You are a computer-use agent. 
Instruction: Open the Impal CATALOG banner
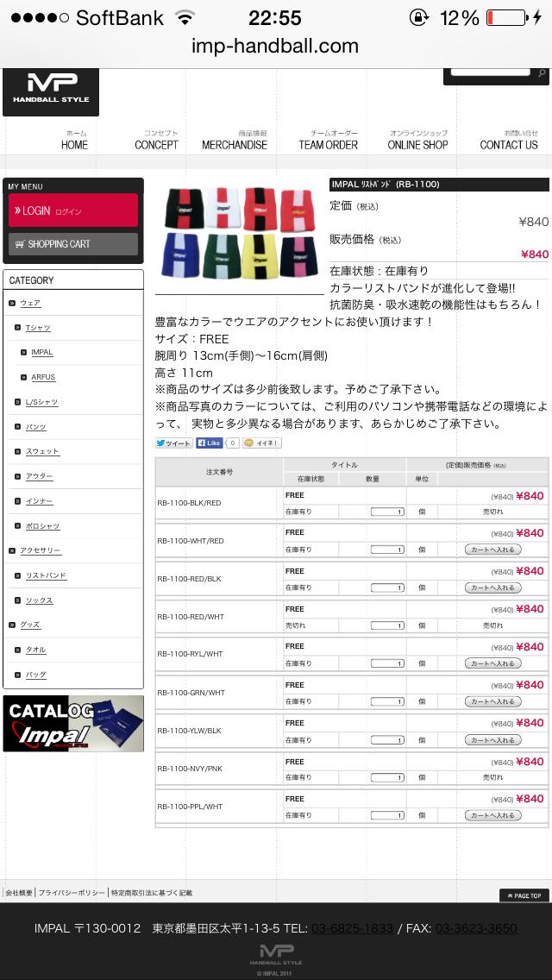[x=73, y=724]
